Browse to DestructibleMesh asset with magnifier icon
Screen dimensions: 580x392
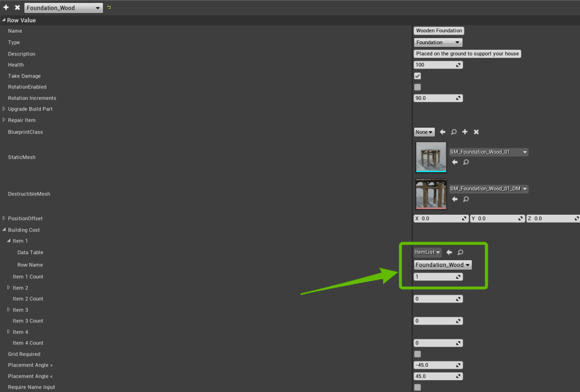466,199
